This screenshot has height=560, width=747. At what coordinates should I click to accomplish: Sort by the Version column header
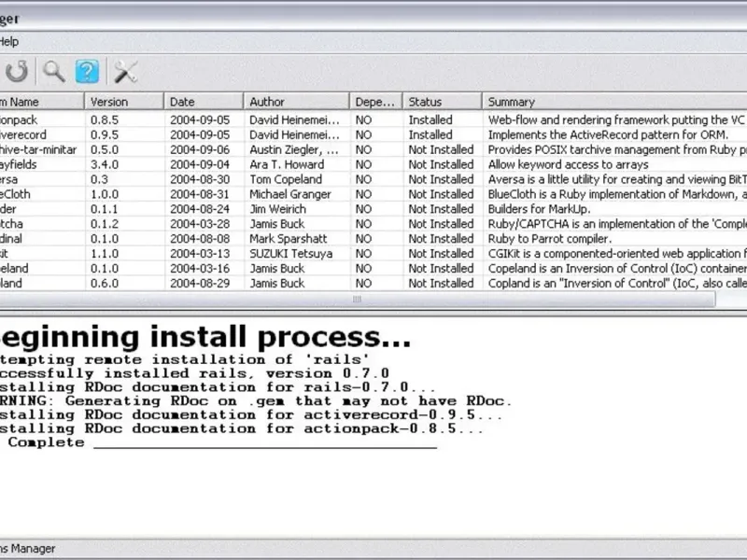point(124,102)
